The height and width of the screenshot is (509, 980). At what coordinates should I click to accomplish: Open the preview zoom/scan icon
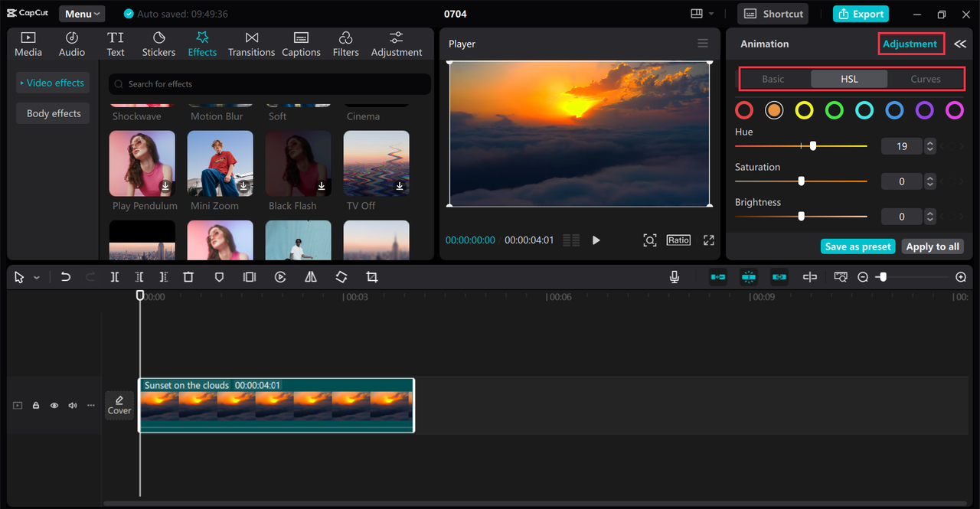coord(649,240)
